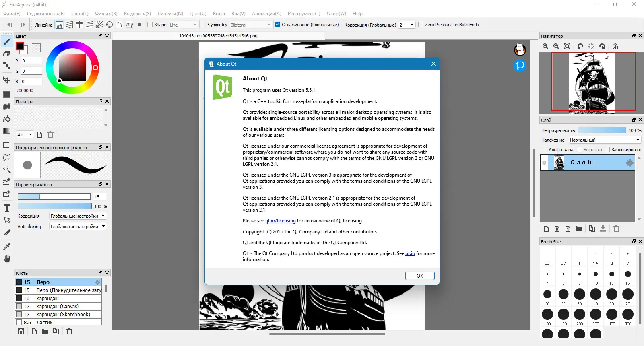Rotate canvas right in the Navigator
Image resolution: width=644 pixels, height=346 pixels.
(602, 46)
